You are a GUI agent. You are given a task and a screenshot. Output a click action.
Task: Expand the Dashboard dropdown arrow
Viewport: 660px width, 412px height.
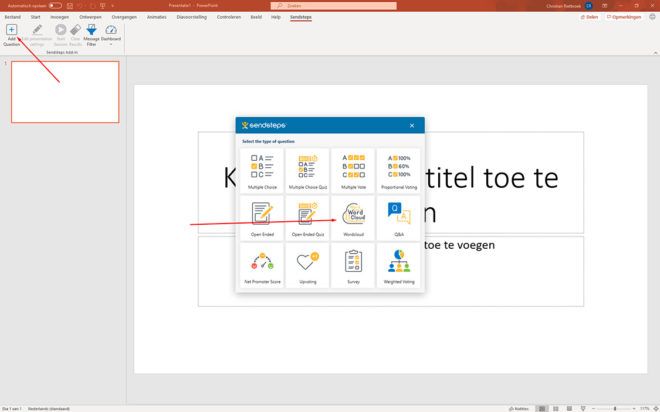(111, 44)
